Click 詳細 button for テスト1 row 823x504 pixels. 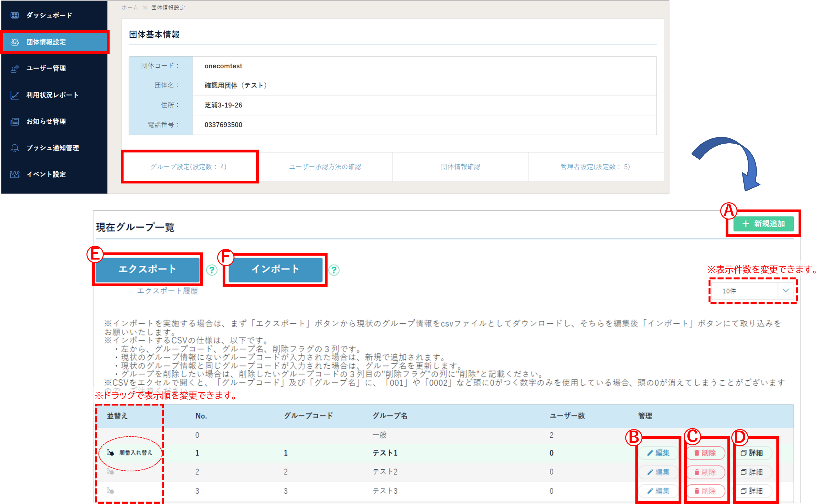[752, 453]
